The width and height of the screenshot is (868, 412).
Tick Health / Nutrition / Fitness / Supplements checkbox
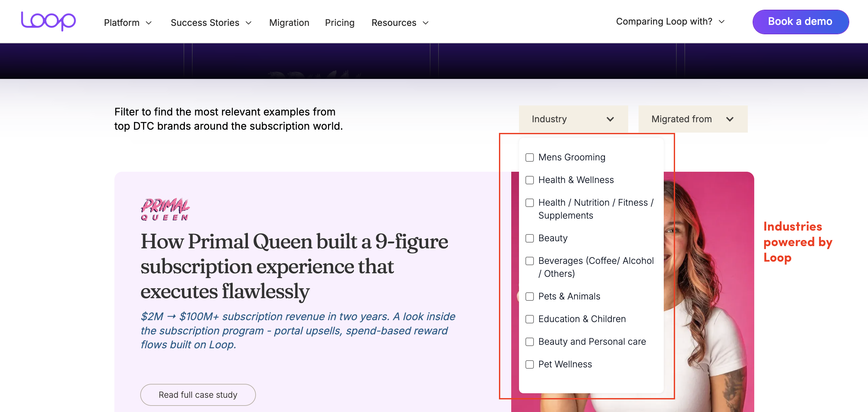click(x=529, y=203)
